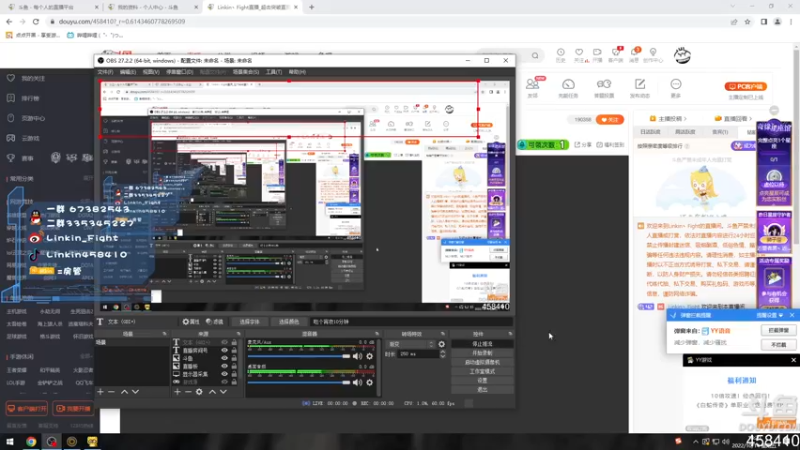The height and width of the screenshot is (450, 800).
Task: Open the Edit (编辑) menu in OBS
Action: coord(128,72)
